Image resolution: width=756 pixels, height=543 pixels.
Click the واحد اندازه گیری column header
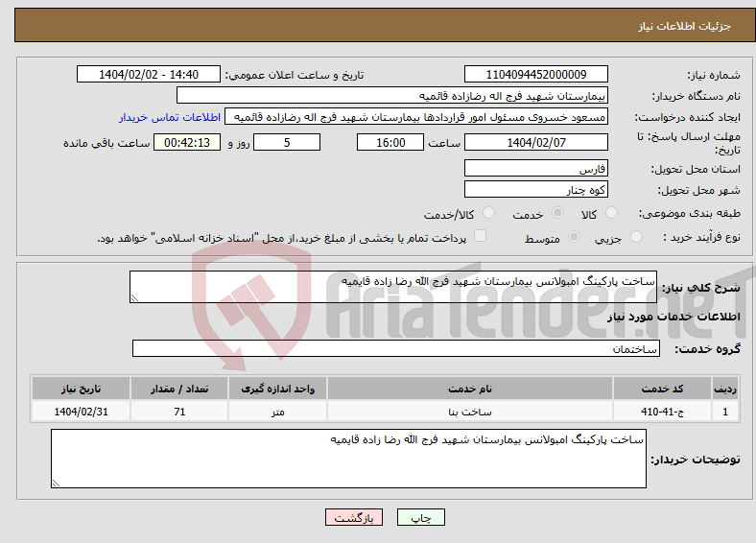coord(277,389)
